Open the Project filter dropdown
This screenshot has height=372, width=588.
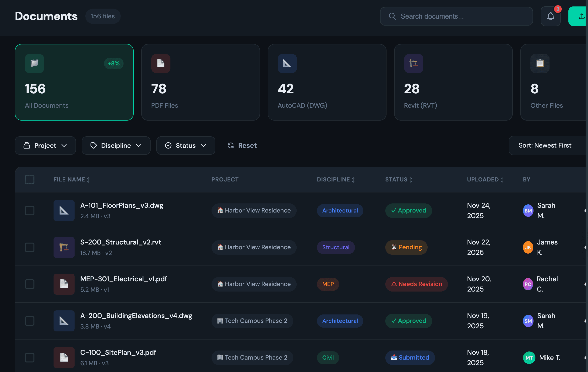(45, 146)
